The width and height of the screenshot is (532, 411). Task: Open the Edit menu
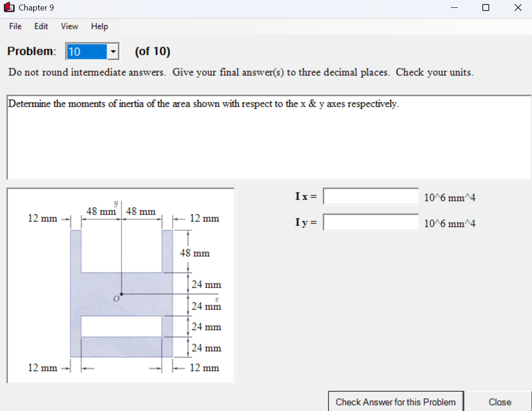(41, 26)
